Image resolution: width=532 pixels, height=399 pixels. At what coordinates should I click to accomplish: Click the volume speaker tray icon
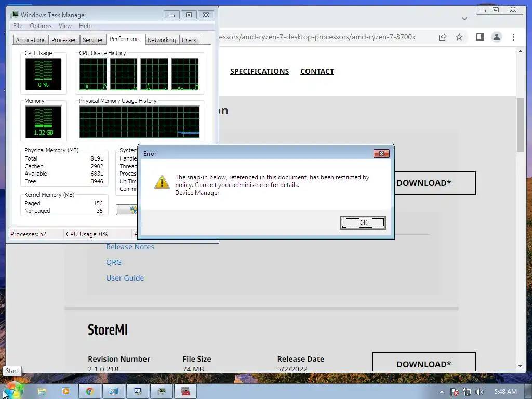tap(479, 392)
